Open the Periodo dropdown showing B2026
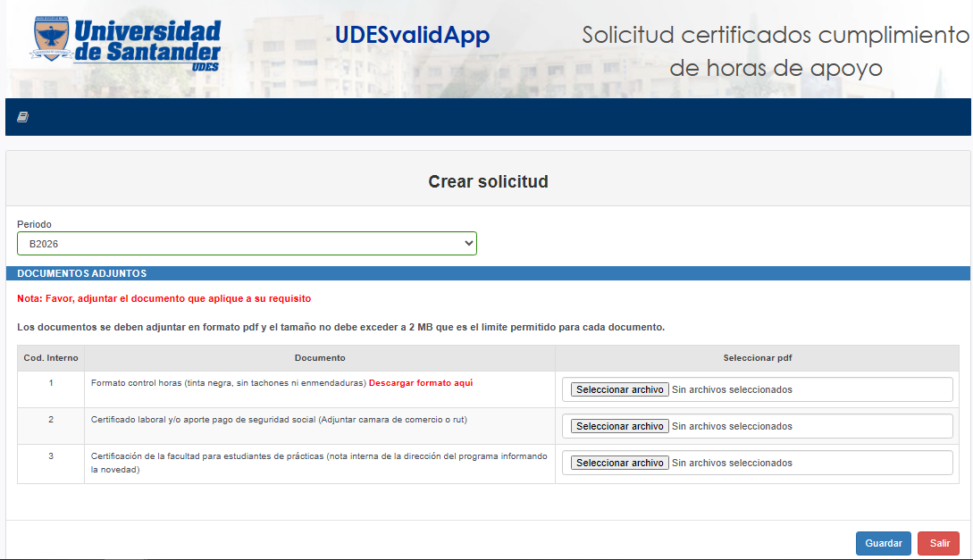 point(247,244)
